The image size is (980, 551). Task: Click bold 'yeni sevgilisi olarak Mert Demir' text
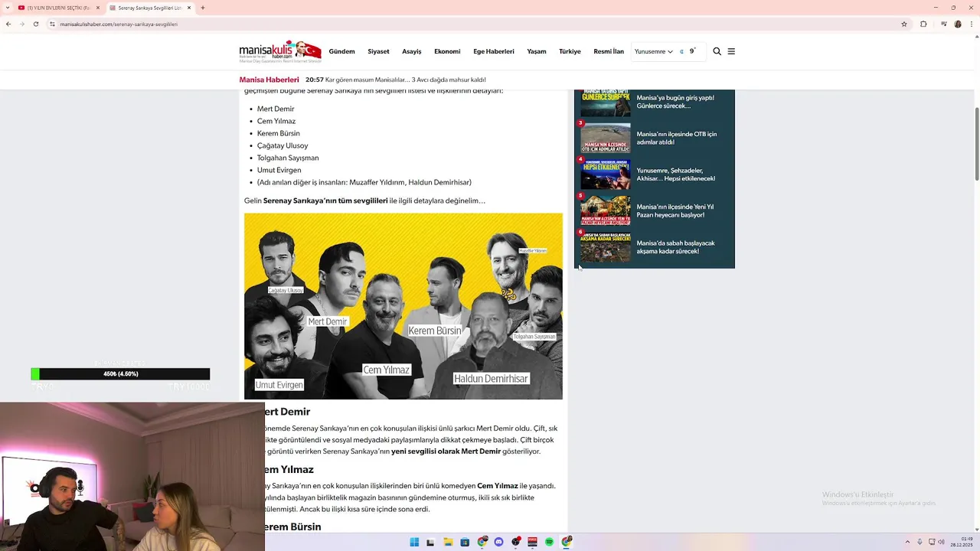coord(446,452)
